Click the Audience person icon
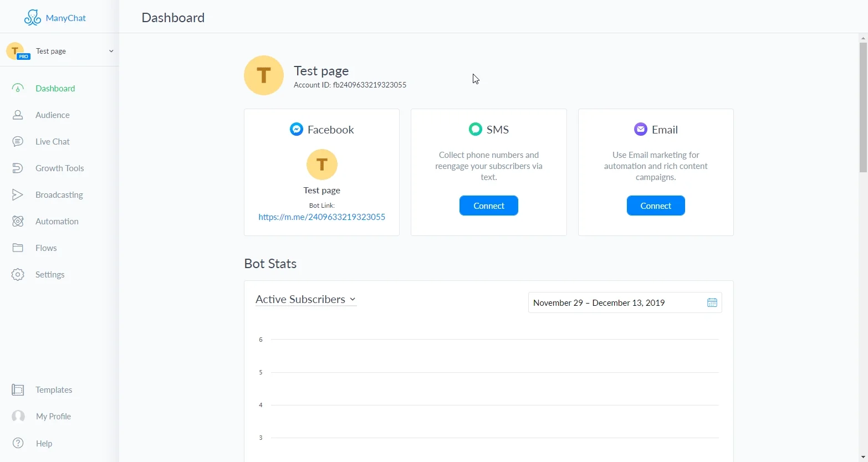Image resolution: width=868 pixels, height=462 pixels. click(x=18, y=115)
